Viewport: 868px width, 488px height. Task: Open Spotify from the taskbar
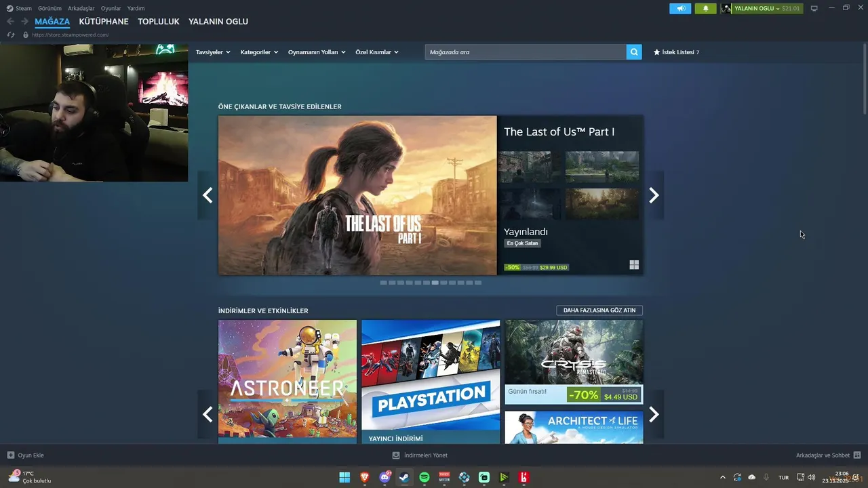(425, 477)
